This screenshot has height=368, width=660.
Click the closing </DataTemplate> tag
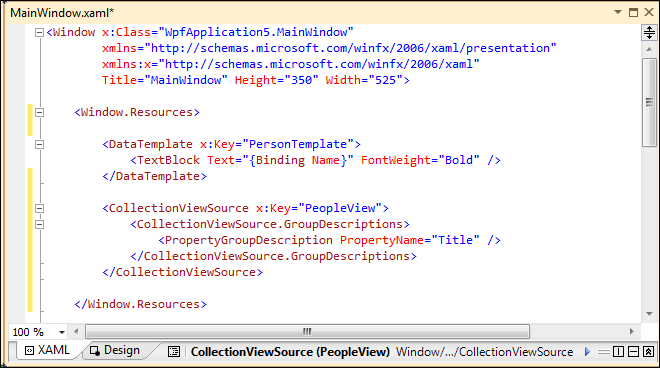pos(154,176)
